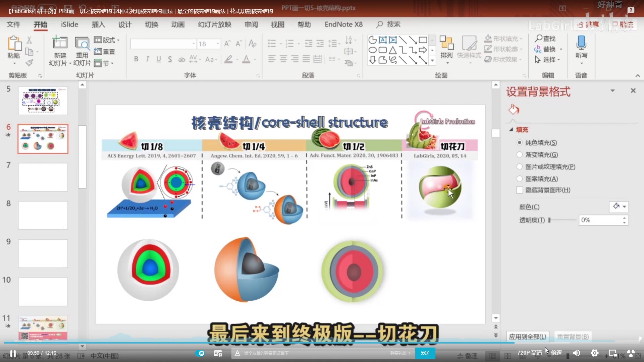644x362 pixels.
Task: Open the Layout (版式) dropdown
Action: pos(107,40)
